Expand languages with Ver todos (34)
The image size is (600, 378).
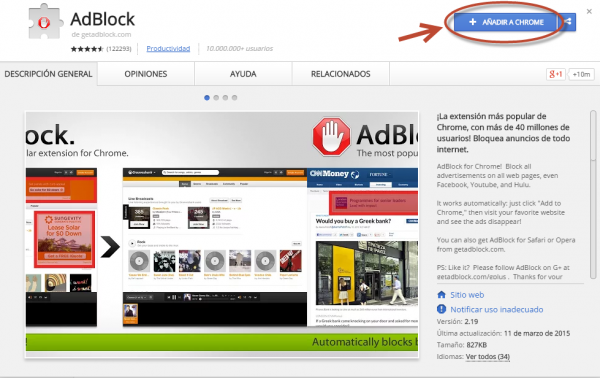point(488,357)
